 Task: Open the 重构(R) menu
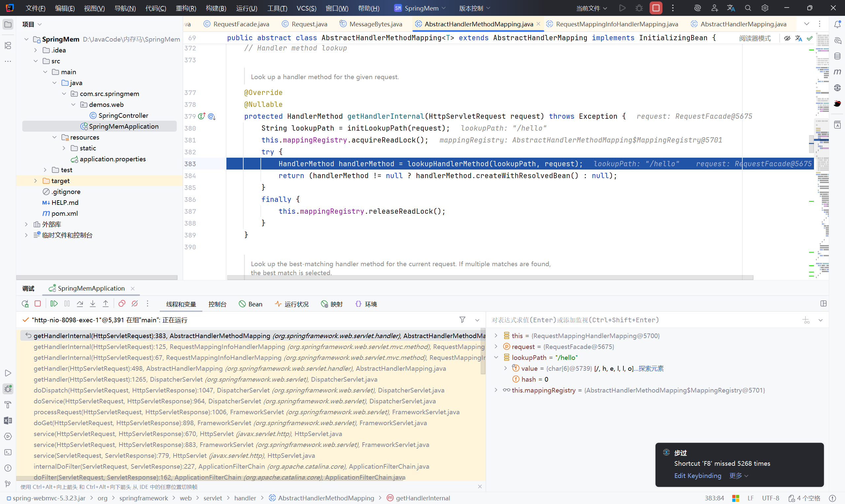tap(186, 8)
